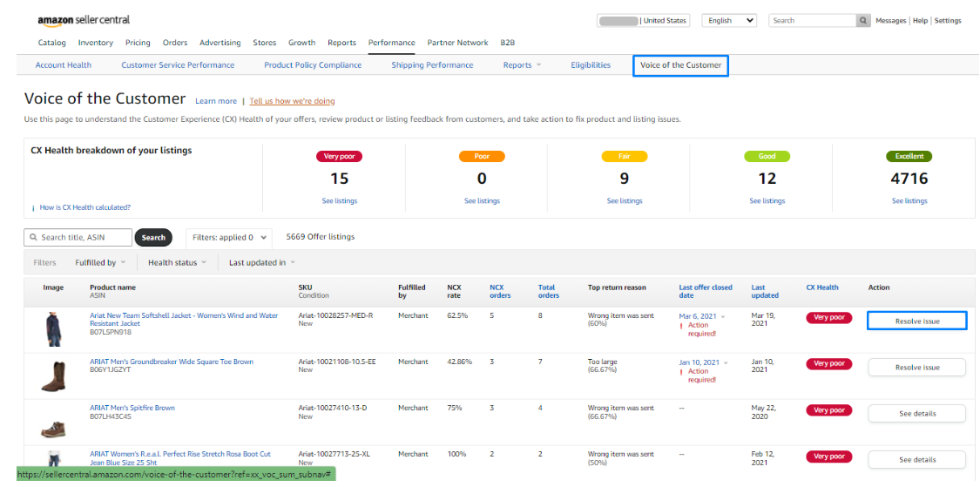Open the Performance menu
Image resolution: width=980 pixels, height=487 pixels.
click(x=391, y=43)
